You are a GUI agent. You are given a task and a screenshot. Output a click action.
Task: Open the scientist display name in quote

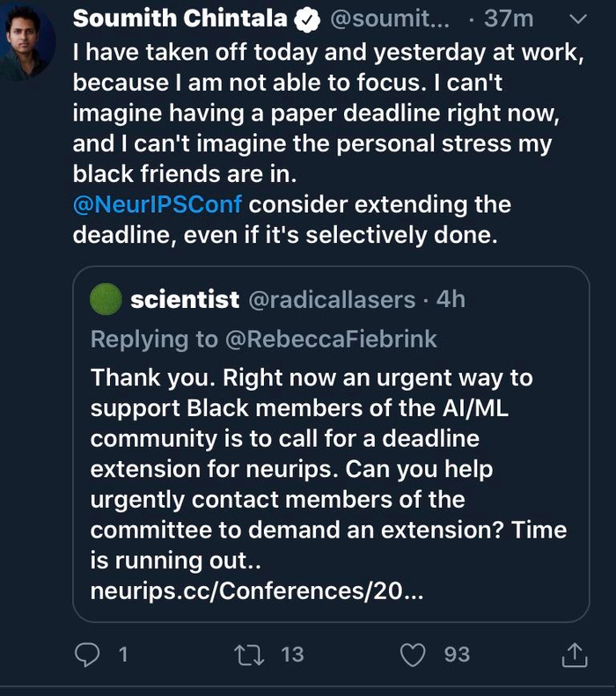[x=185, y=300]
